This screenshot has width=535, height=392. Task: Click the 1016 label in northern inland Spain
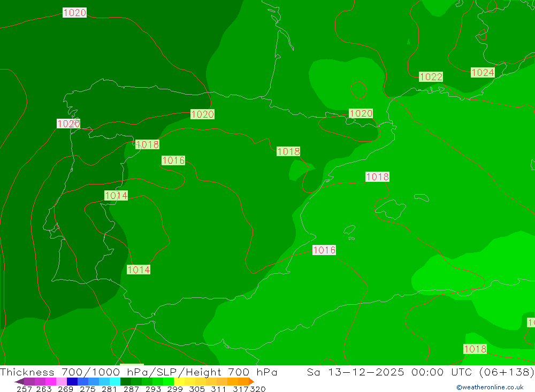click(173, 160)
